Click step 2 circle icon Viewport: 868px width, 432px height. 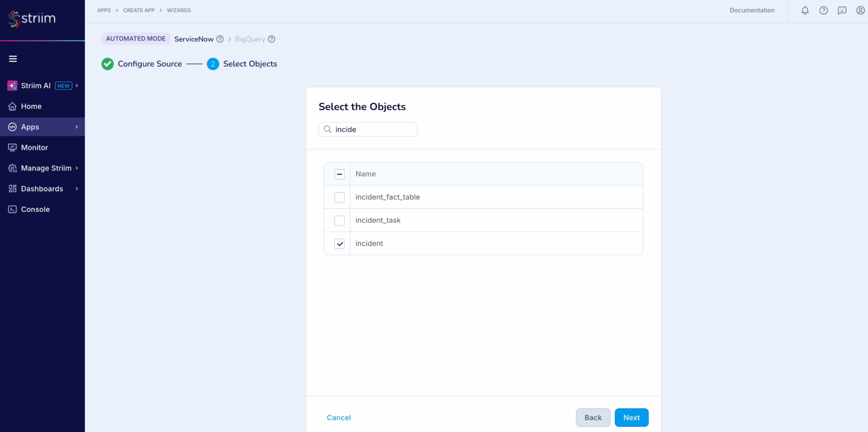[x=213, y=64]
